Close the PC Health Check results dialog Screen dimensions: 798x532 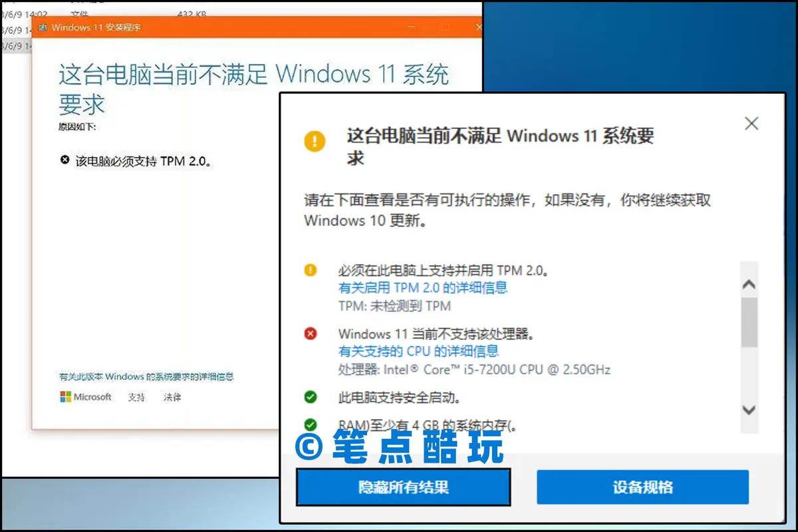pyautogui.click(x=751, y=123)
